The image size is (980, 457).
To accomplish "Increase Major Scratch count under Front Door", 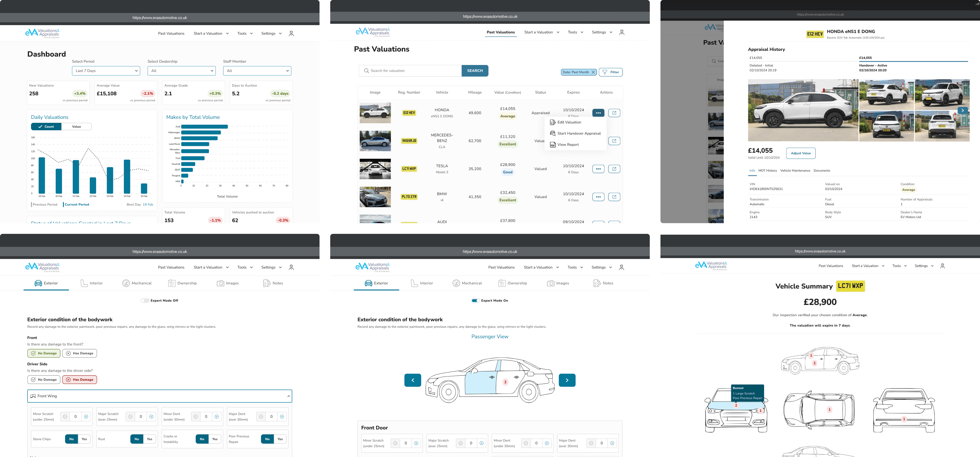I will tap(482, 443).
